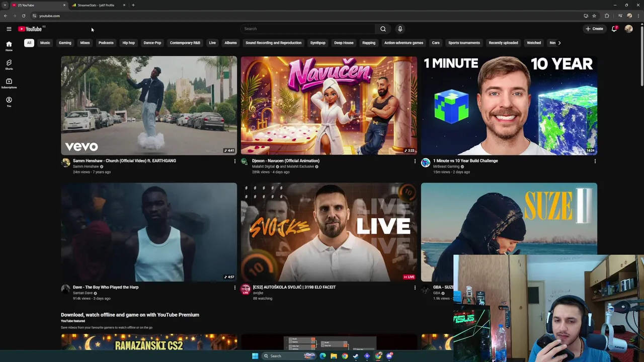This screenshot has height=362, width=644.
Task: Open options for Dave - The Boy Who Played the Harp
Action: [234, 288]
